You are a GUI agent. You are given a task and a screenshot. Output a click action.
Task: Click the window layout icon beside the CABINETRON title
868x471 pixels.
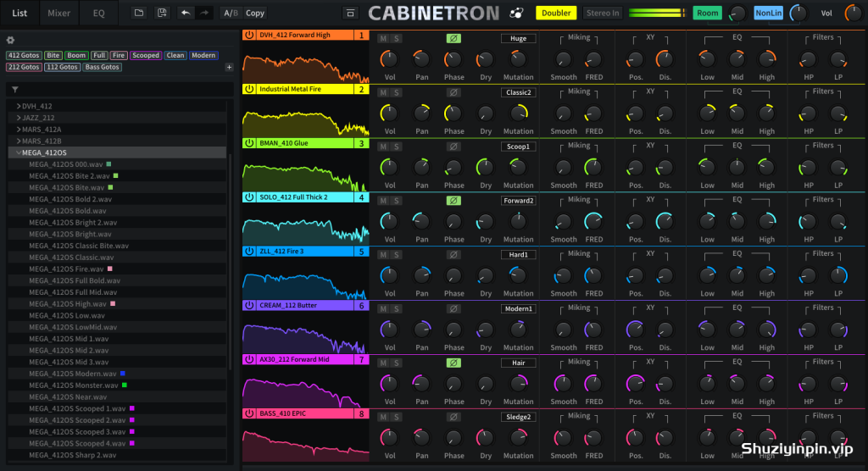[x=350, y=14]
